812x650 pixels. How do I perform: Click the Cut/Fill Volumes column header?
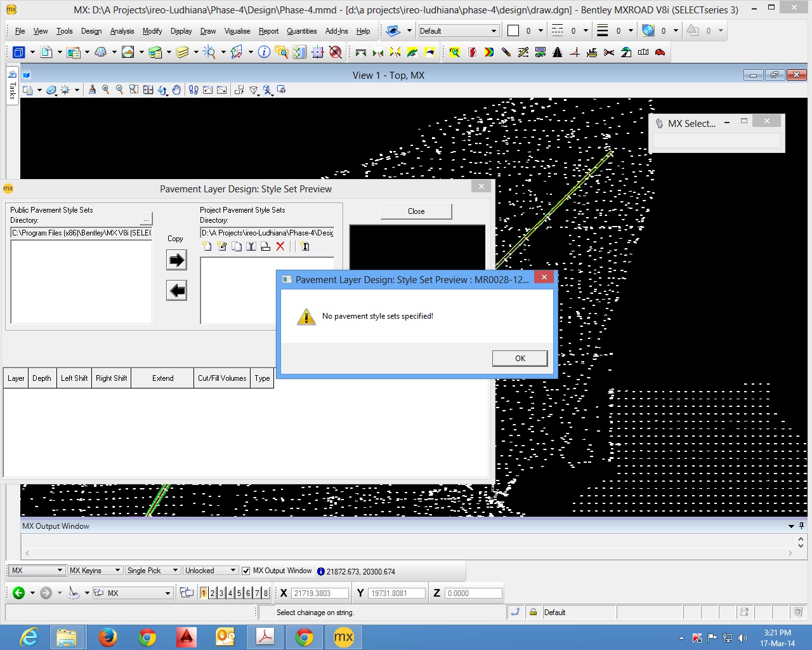tap(222, 378)
